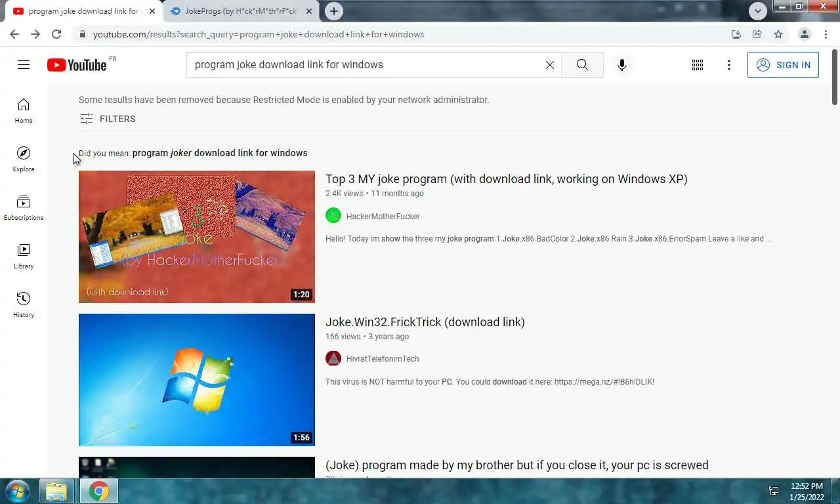The image size is (840, 504).
Task: Click the HivratTelefonimTech channel avatar
Action: (x=333, y=358)
